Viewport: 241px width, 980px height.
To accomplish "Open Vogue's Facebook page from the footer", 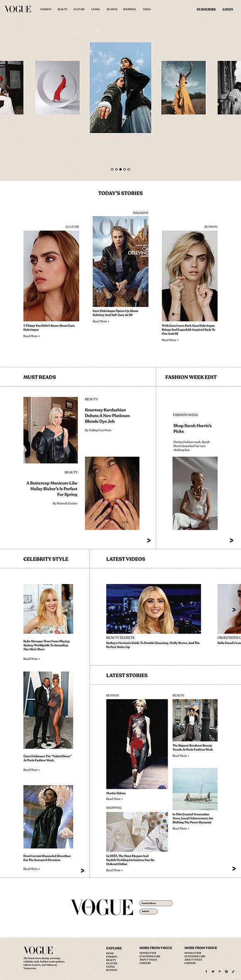I will pyautogui.click(x=206, y=971).
